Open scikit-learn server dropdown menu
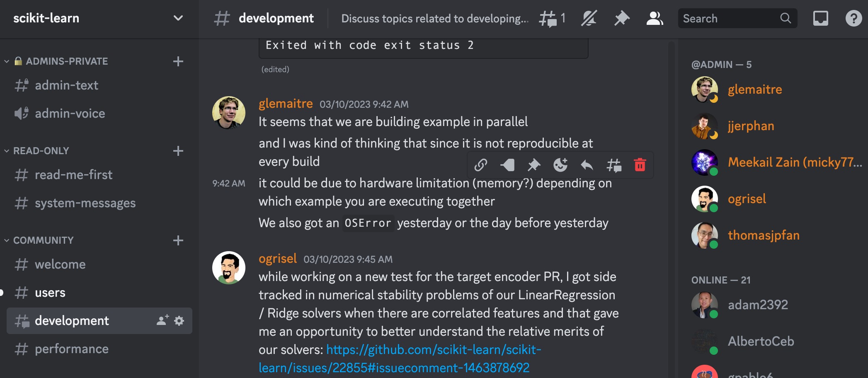868x378 pixels. 178,18
